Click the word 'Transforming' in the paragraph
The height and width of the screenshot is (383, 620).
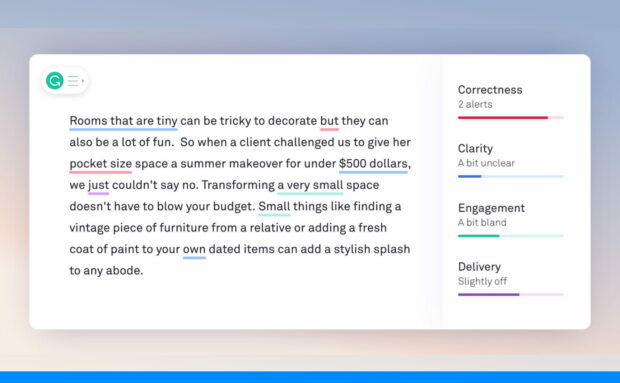(x=238, y=185)
